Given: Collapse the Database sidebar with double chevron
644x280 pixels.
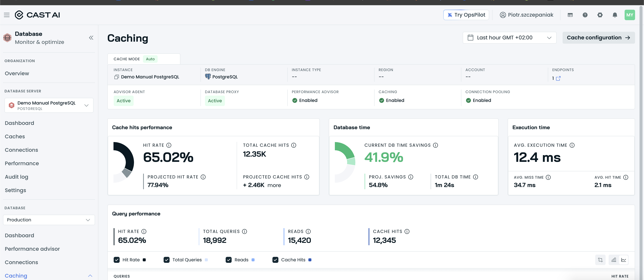Looking at the screenshot, I should 91,38.
